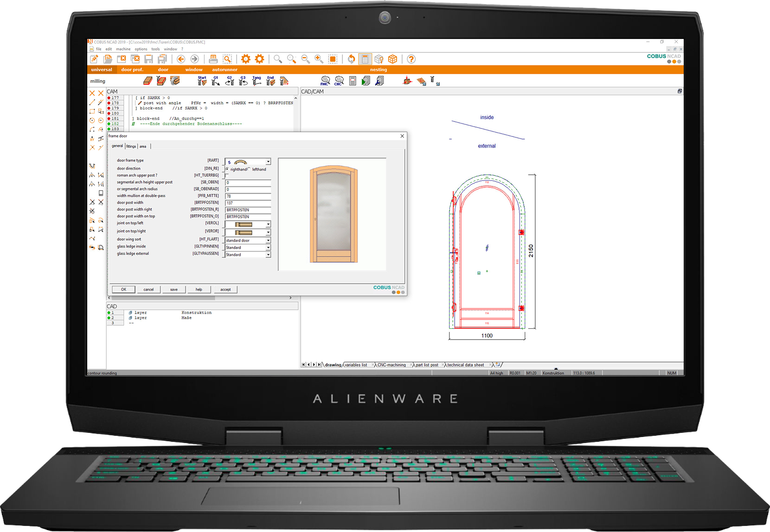
Task: Click the first orange gear icon
Action: coord(246,59)
